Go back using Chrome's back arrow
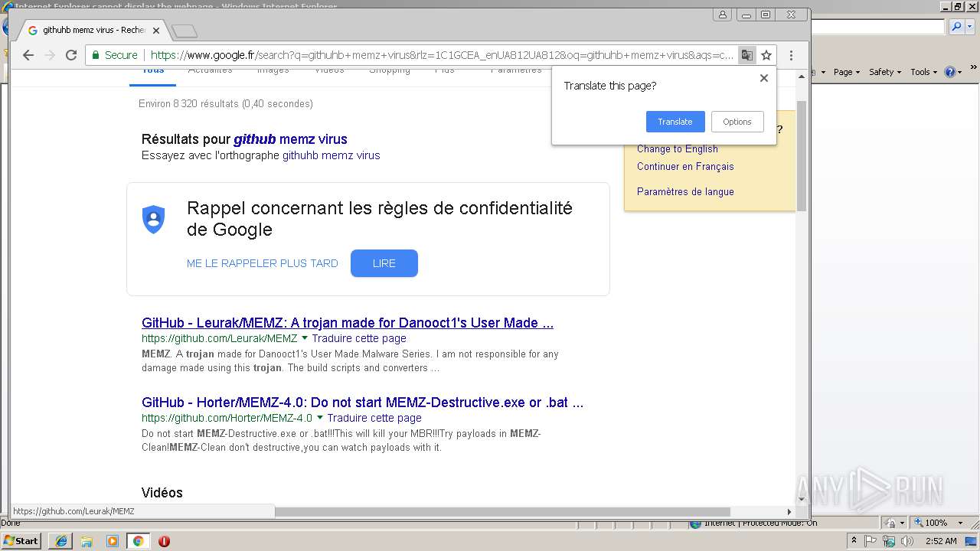The width and height of the screenshot is (980, 551). pos(28,55)
